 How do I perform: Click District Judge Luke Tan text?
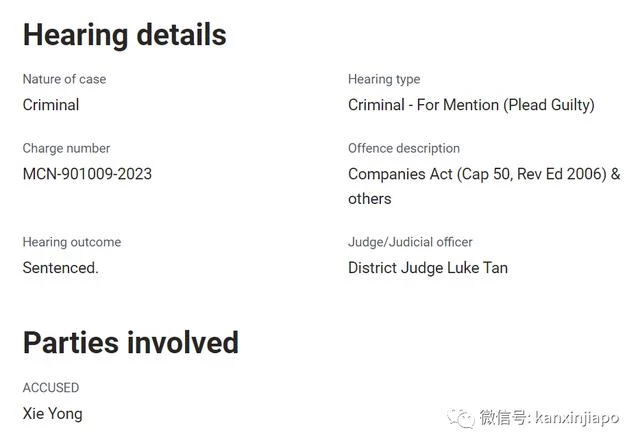428,268
